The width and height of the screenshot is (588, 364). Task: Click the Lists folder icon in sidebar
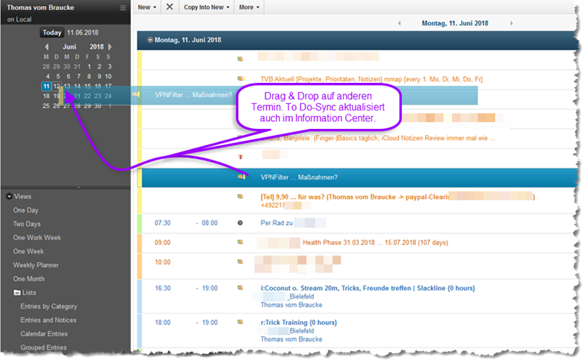[x=17, y=293]
